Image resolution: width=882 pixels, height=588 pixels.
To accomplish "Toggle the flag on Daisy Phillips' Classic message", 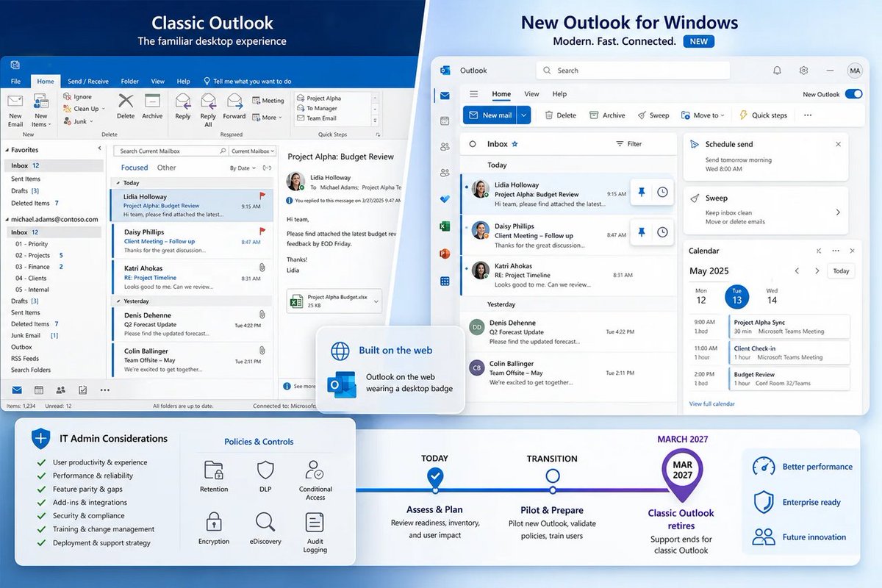I will [262, 232].
